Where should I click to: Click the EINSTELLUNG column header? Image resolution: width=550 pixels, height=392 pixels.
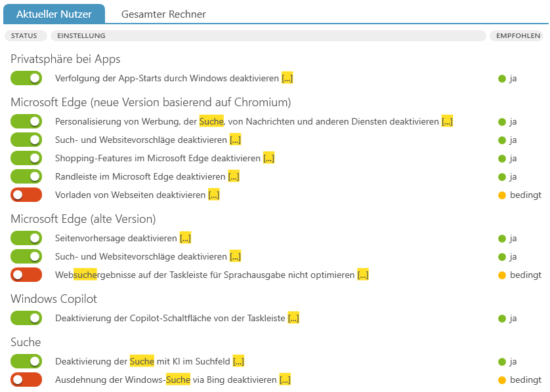[268, 36]
